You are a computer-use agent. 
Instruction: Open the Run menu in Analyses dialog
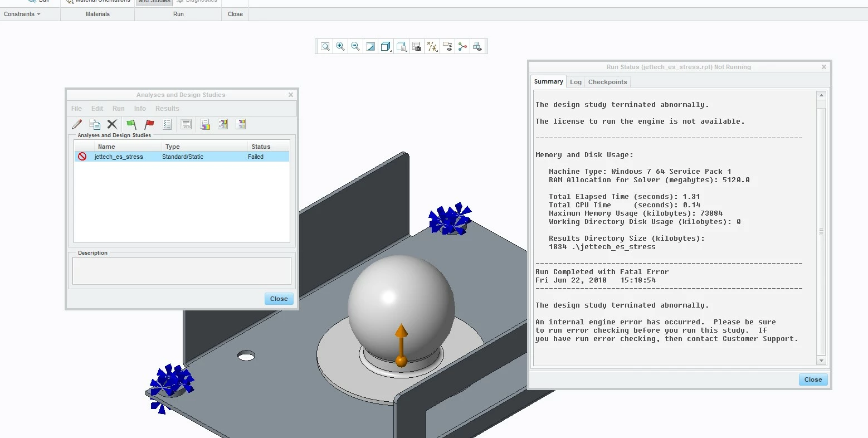coord(119,109)
